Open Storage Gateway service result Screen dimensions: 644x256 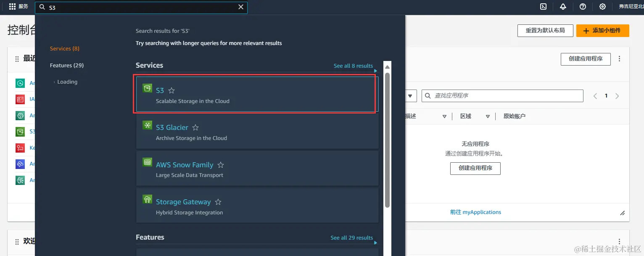pyautogui.click(x=257, y=206)
